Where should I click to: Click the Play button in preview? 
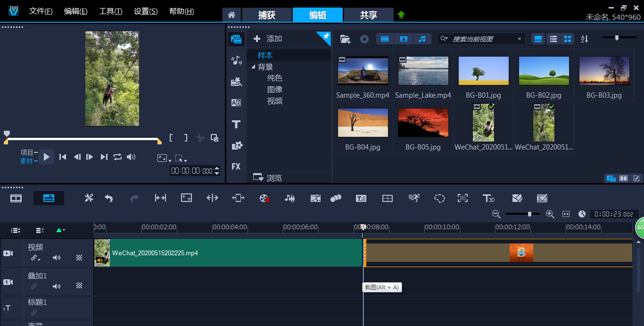[46, 157]
